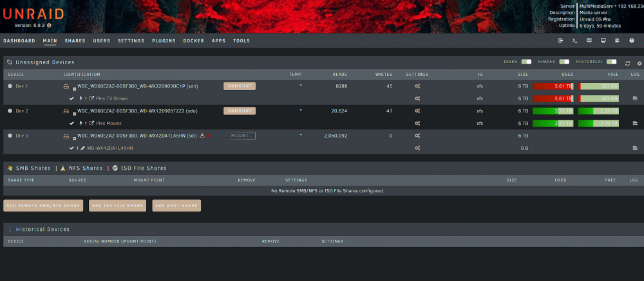Open the Plex Movies mount point link

click(x=108, y=123)
